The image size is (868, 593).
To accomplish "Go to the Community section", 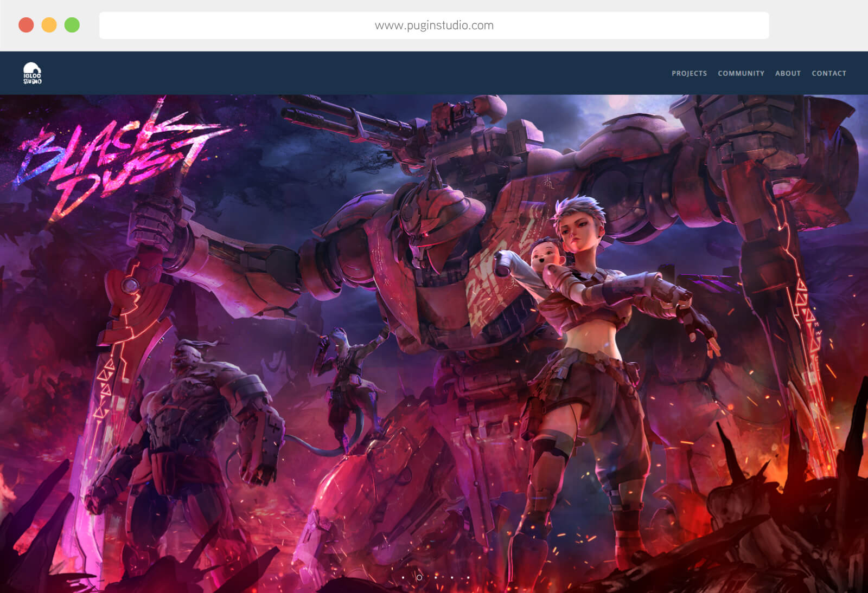I will point(741,73).
